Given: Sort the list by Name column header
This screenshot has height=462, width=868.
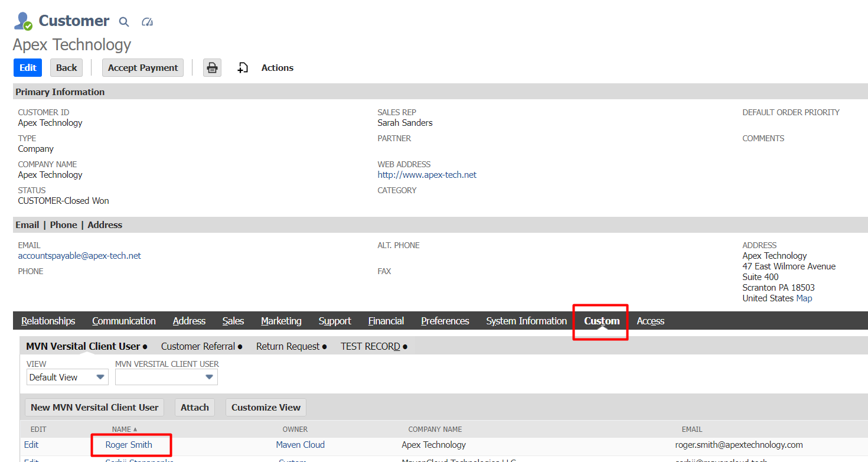Looking at the screenshot, I should coord(122,430).
